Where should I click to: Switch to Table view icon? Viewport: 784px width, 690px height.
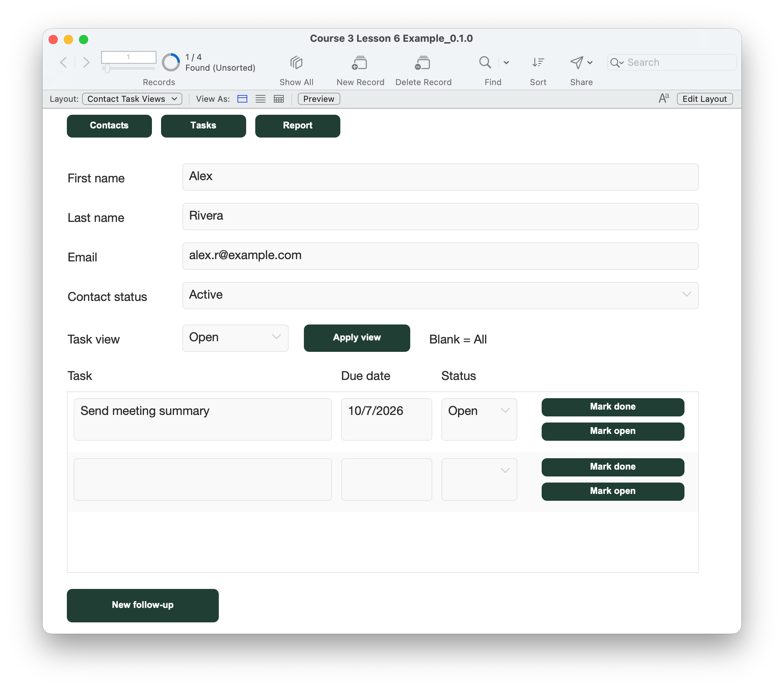(279, 99)
